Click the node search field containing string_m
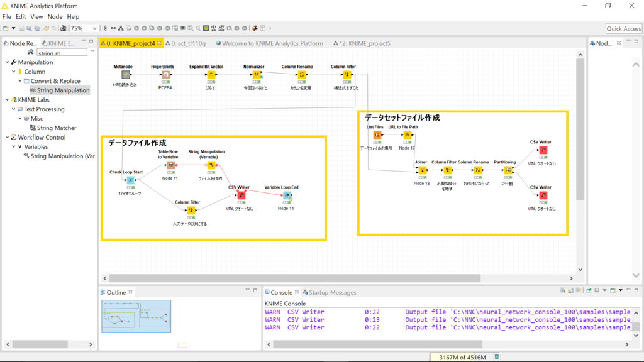644x362 pixels. [x=62, y=52]
